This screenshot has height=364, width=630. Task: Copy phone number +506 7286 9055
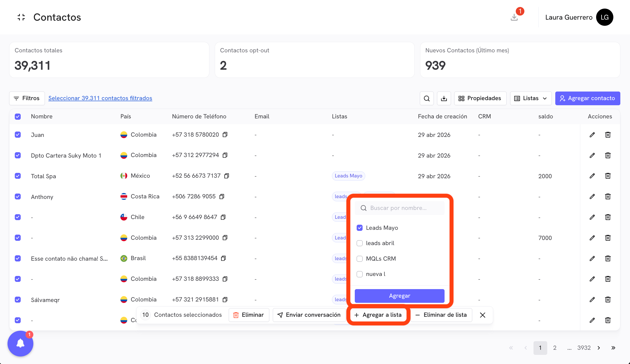(222, 196)
